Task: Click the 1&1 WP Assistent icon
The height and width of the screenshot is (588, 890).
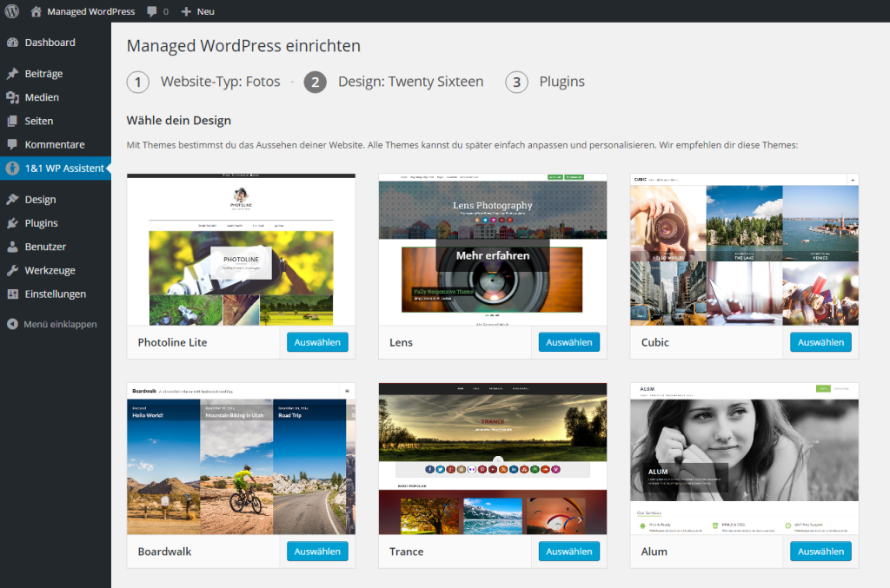Action: tap(12, 168)
